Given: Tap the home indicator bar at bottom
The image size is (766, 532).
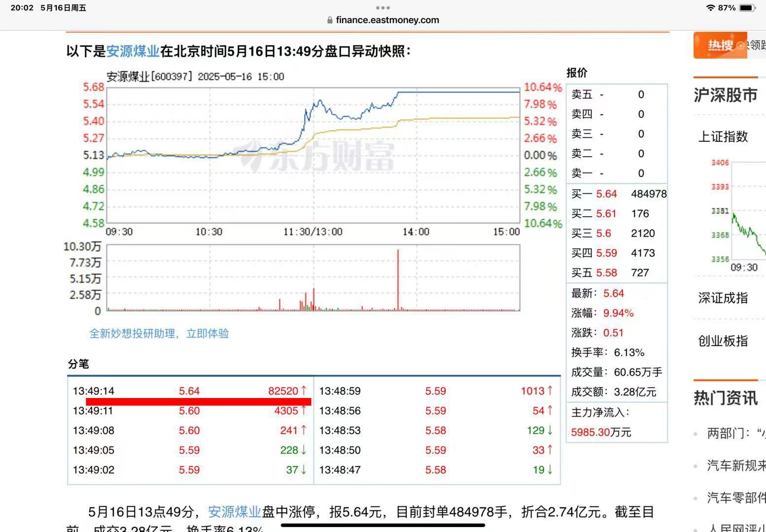Looking at the screenshot, I should (383, 525).
